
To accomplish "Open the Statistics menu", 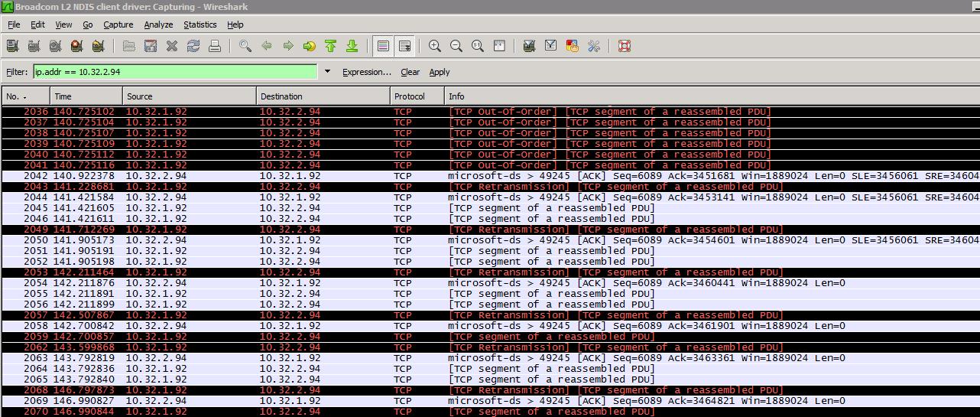I will click(x=200, y=24).
